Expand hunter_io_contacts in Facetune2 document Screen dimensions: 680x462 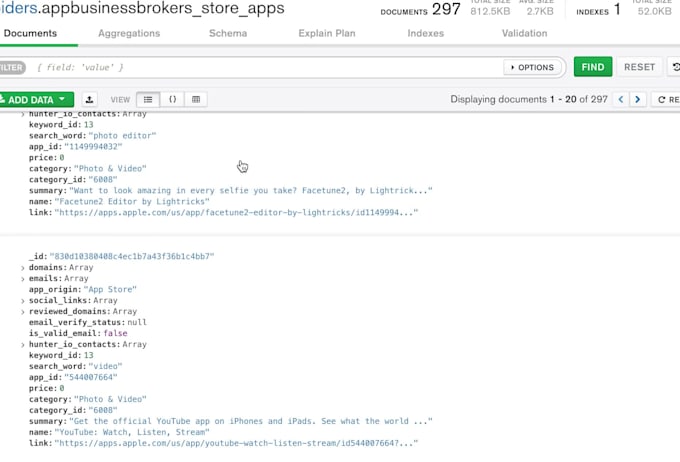point(23,115)
